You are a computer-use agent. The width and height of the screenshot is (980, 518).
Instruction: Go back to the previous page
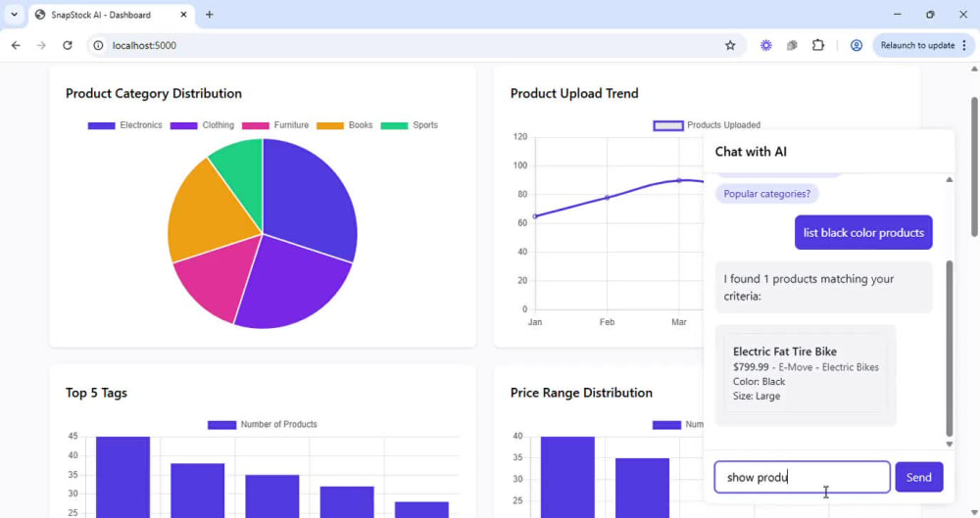pyautogui.click(x=16, y=45)
